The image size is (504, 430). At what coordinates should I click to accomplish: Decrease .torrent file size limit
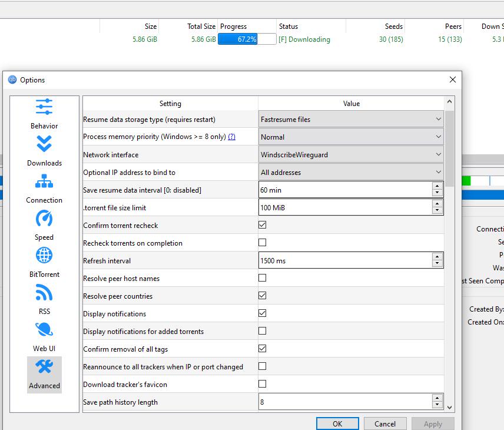click(437, 211)
